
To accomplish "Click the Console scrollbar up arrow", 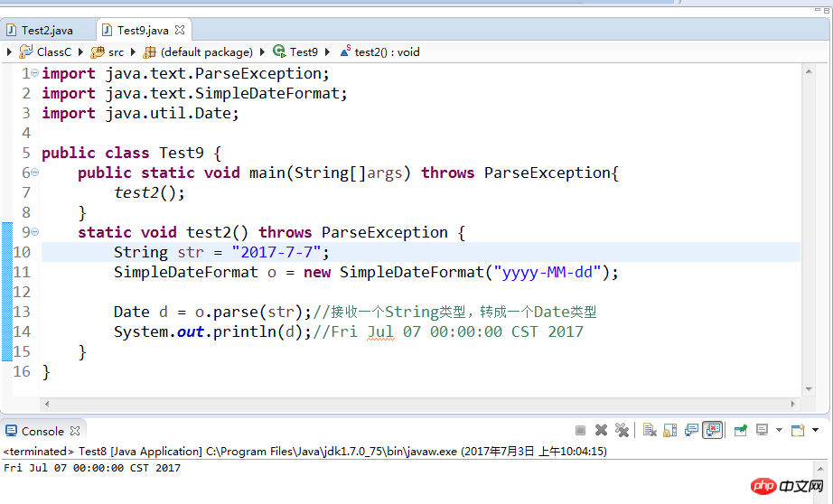I will point(820,469).
